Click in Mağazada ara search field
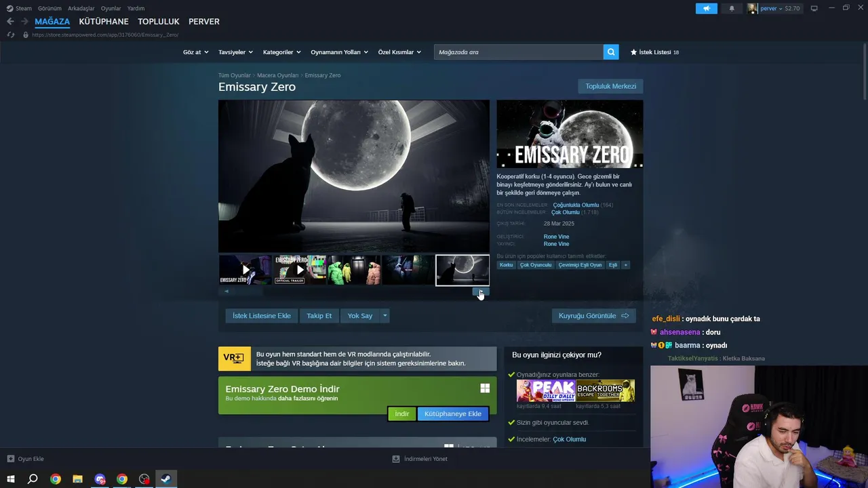The image size is (868, 488). 519,52
